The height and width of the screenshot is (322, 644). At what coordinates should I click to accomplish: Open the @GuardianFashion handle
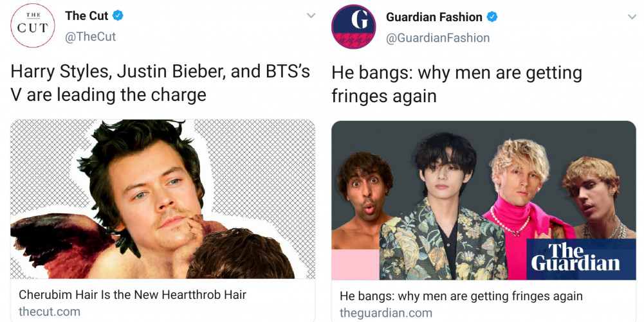[x=438, y=38]
